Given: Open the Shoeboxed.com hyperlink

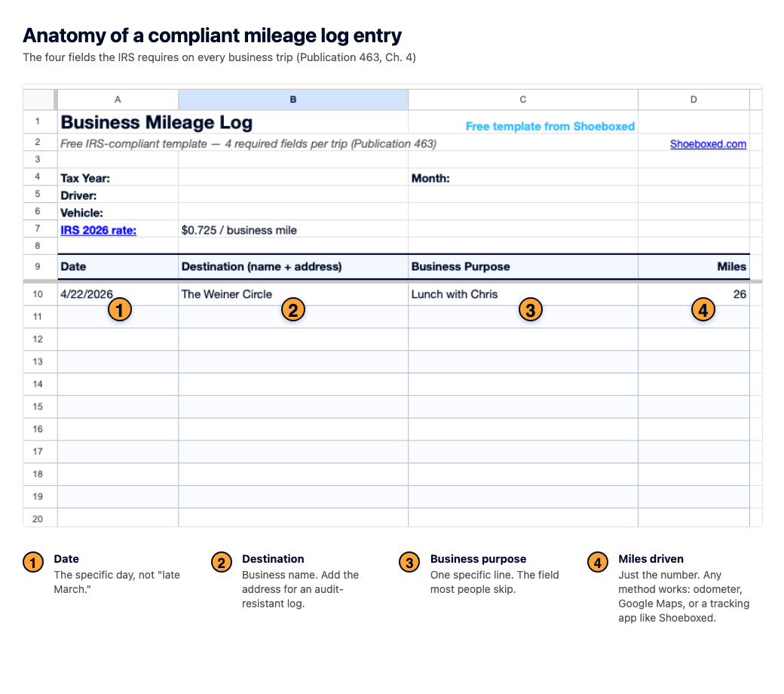Looking at the screenshot, I should click(708, 144).
